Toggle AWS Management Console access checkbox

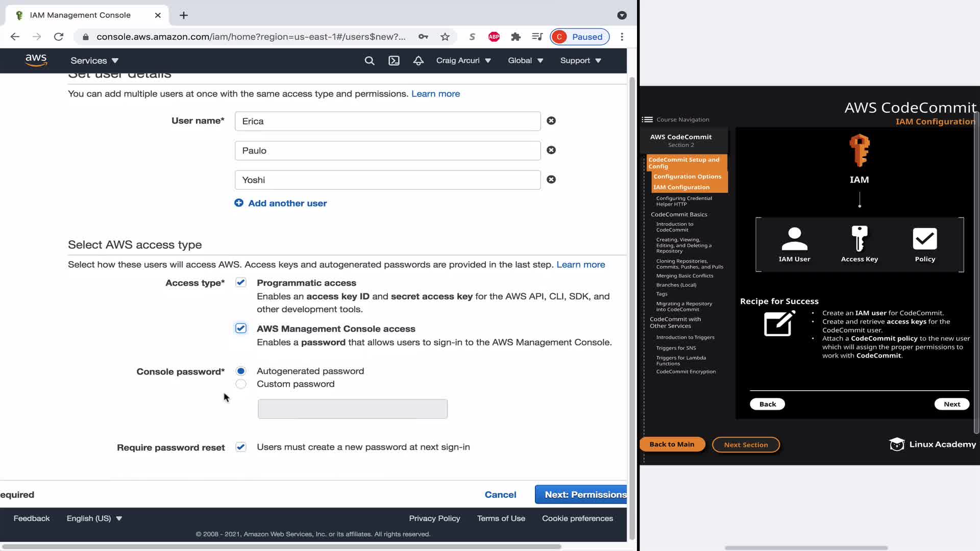coord(241,329)
